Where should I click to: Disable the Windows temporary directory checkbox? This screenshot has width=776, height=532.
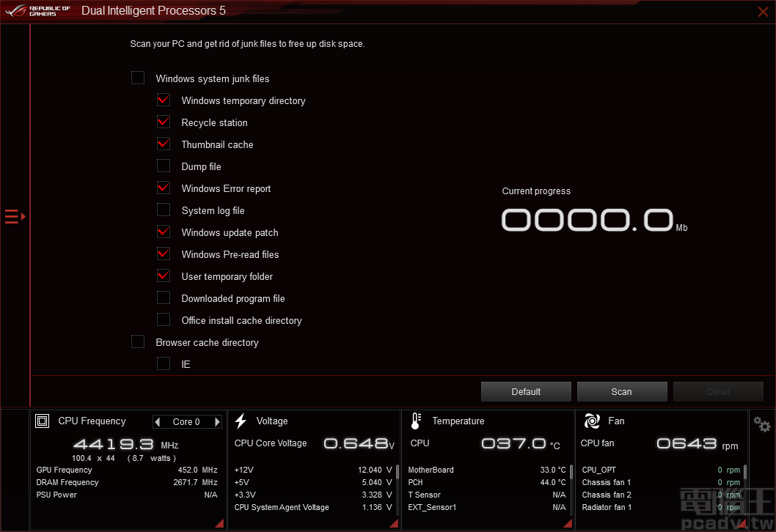[163, 99]
